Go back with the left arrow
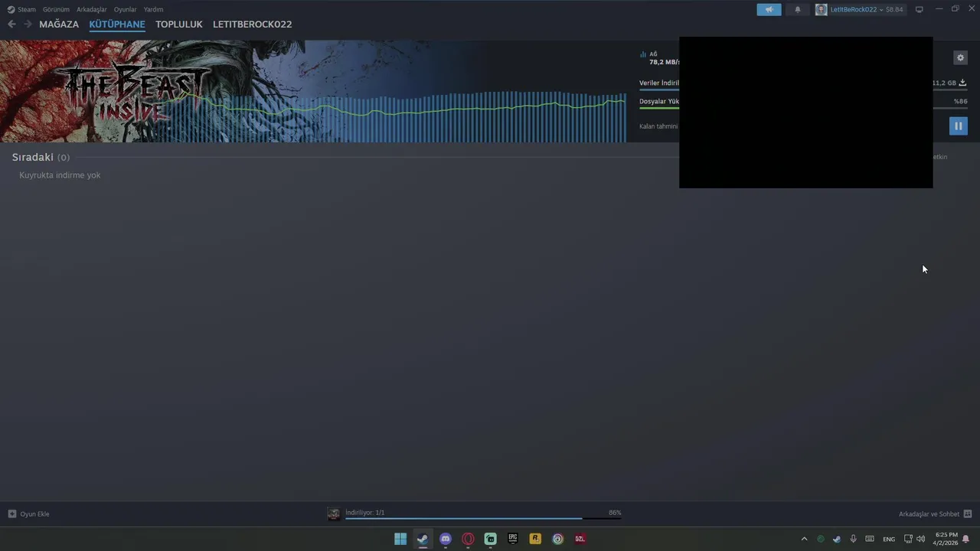 (x=11, y=24)
